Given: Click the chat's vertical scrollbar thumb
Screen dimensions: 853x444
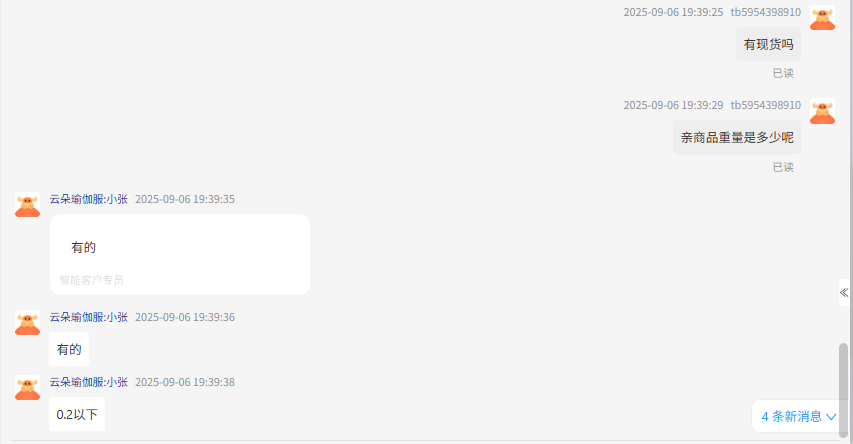Looking at the screenshot, I should [843, 390].
